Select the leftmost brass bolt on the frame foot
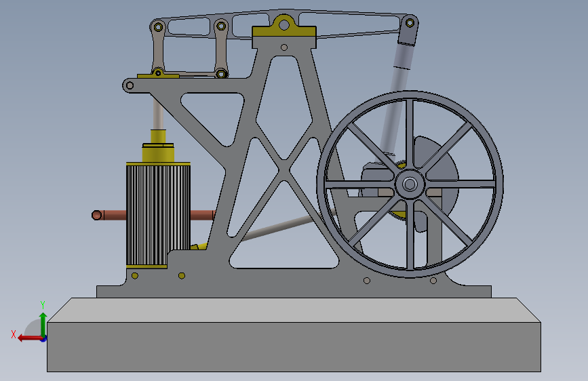Screen dimensions: 588x381 click(x=135, y=276)
